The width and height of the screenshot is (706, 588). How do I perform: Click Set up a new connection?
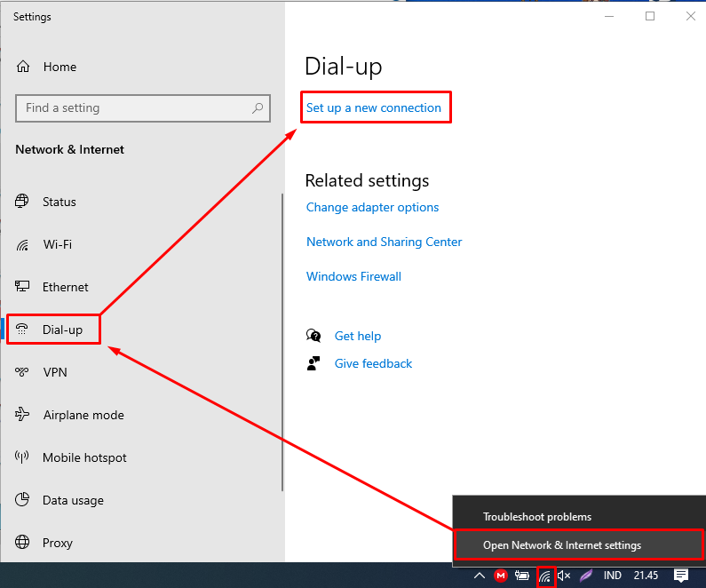374,107
